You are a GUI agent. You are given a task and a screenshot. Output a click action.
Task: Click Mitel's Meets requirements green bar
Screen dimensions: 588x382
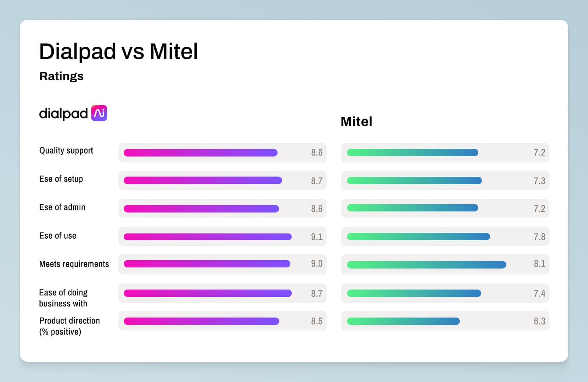(x=426, y=265)
